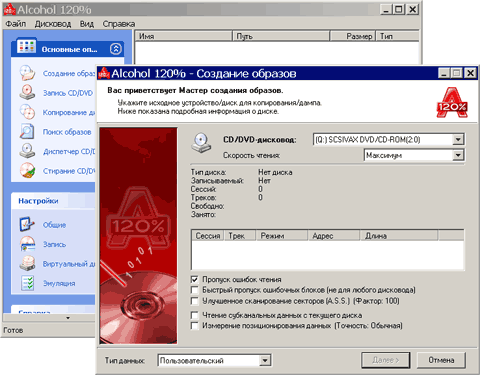Click the main window title bar app icon
Viewport: 480px width, 375px height.
click(x=9, y=9)
